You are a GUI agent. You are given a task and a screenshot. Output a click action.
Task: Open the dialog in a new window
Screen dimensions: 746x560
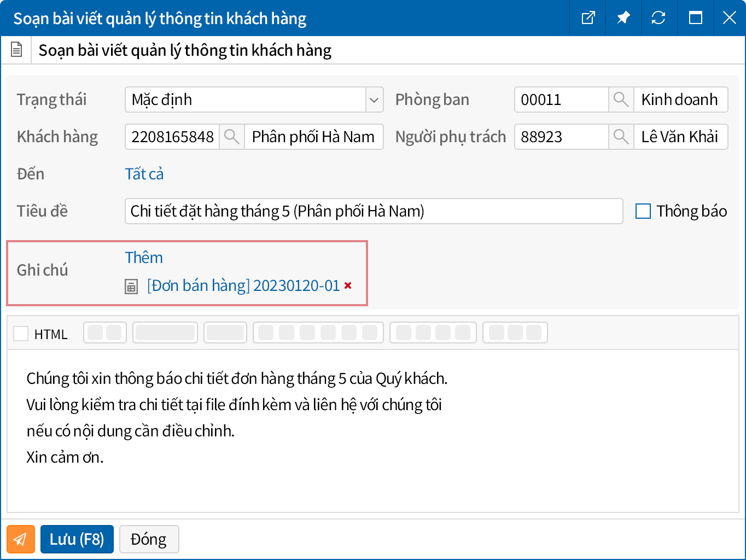coord(588,18)
